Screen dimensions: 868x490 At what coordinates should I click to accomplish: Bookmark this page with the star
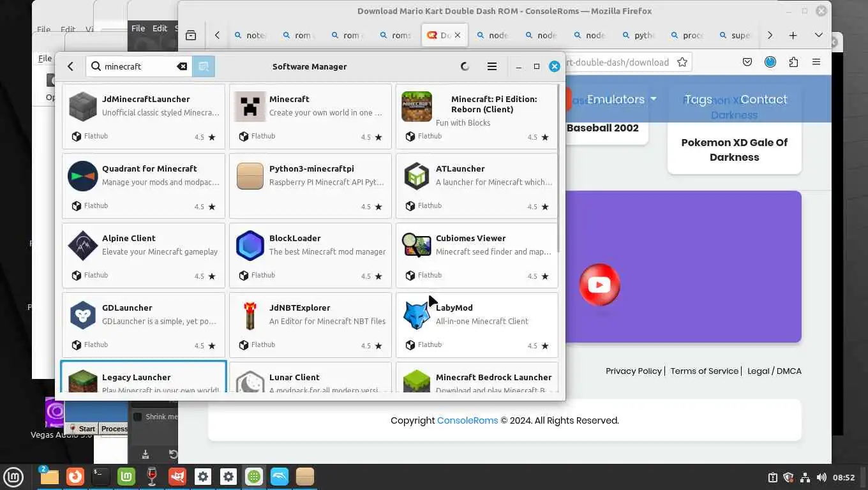coord(682,62)
